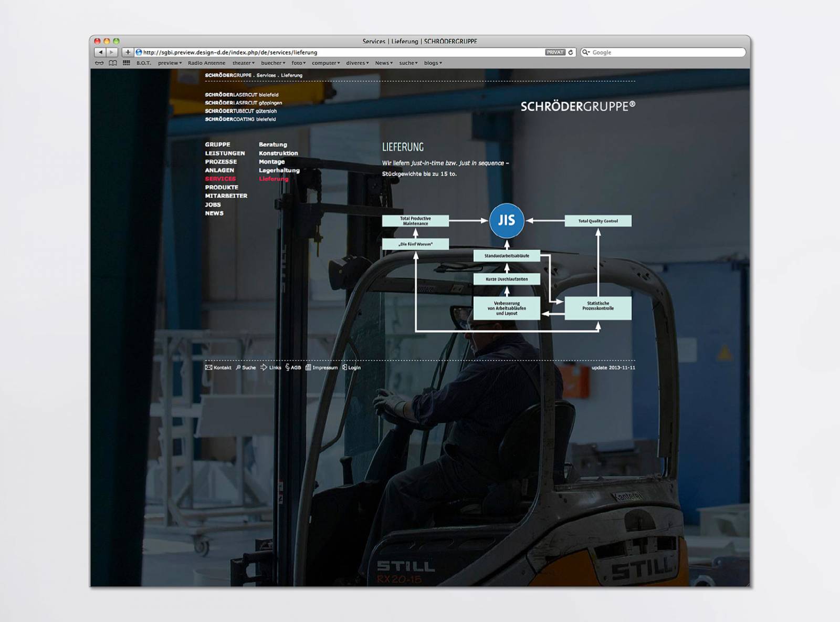Image resolution: width=840 pixels, height=622 pixels.
Task: Go back with the browser back arrow
Action: click(x=100, y=53)
